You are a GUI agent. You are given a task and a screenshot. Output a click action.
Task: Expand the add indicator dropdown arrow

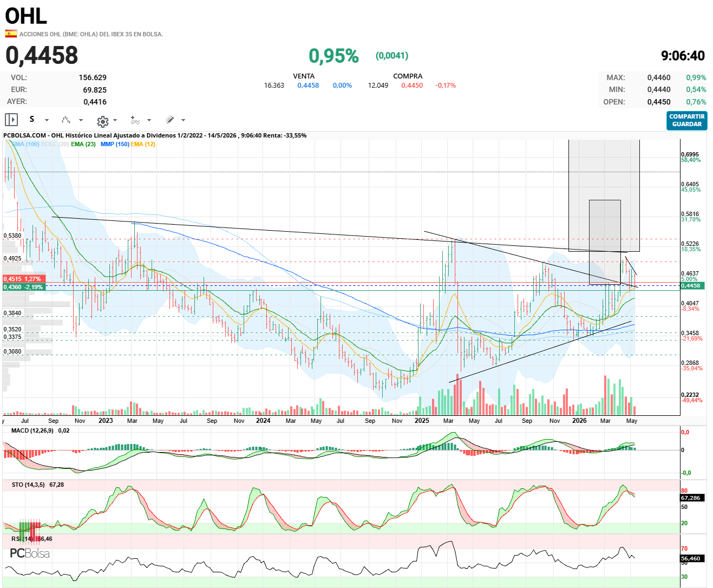(x=149, y=120)
